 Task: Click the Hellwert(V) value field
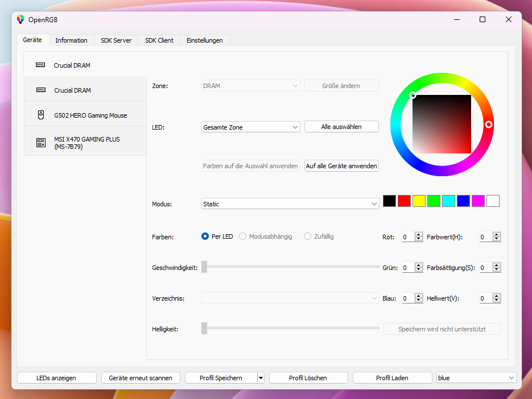pyautogui.click(x=486, y=298)
